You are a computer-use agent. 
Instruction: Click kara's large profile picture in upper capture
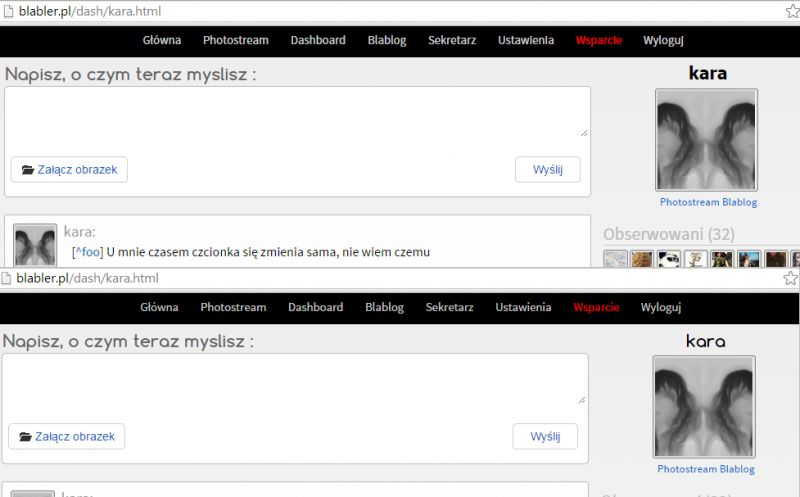click(706, 140)
